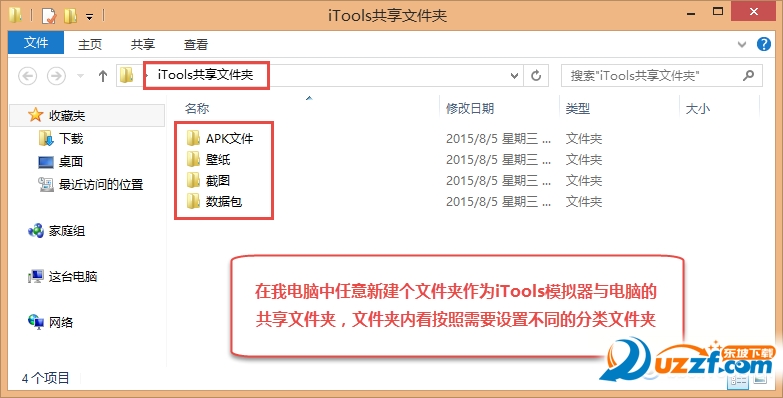
Task: Click the 壁纸 folder icon
Action: coord(193,159)
